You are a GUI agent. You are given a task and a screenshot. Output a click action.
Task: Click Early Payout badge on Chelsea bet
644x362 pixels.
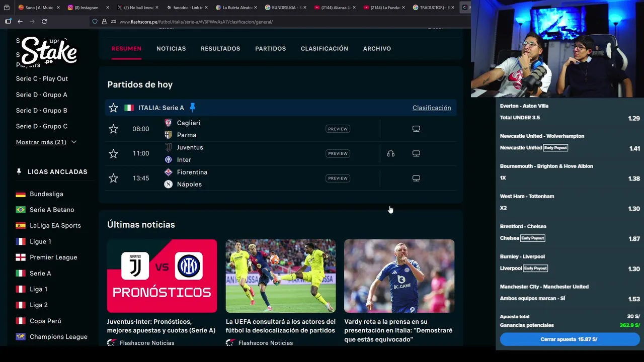[x=533, y=238]
